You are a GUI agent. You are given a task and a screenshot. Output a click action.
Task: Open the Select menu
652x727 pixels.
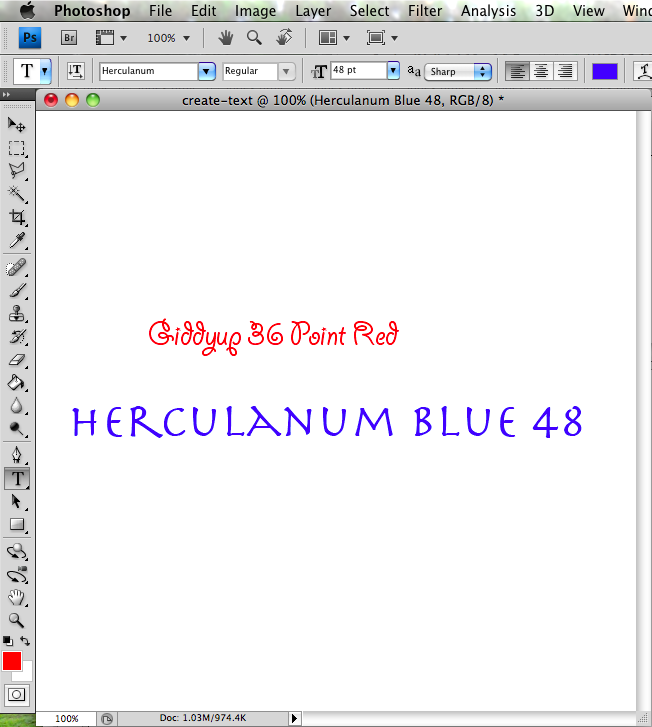(370, 11)
